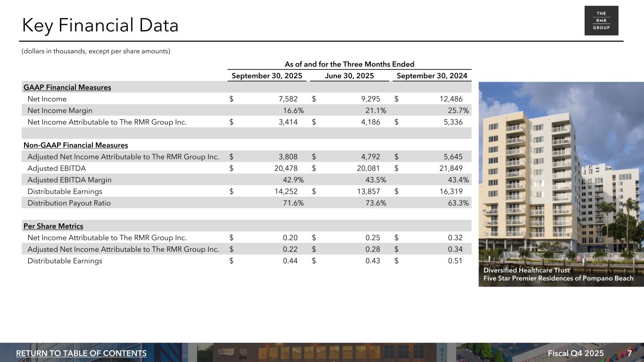Click the Non-GAAP Financial Measures heading
Viewport: 644px width, 362px height.
pos(75,145)
